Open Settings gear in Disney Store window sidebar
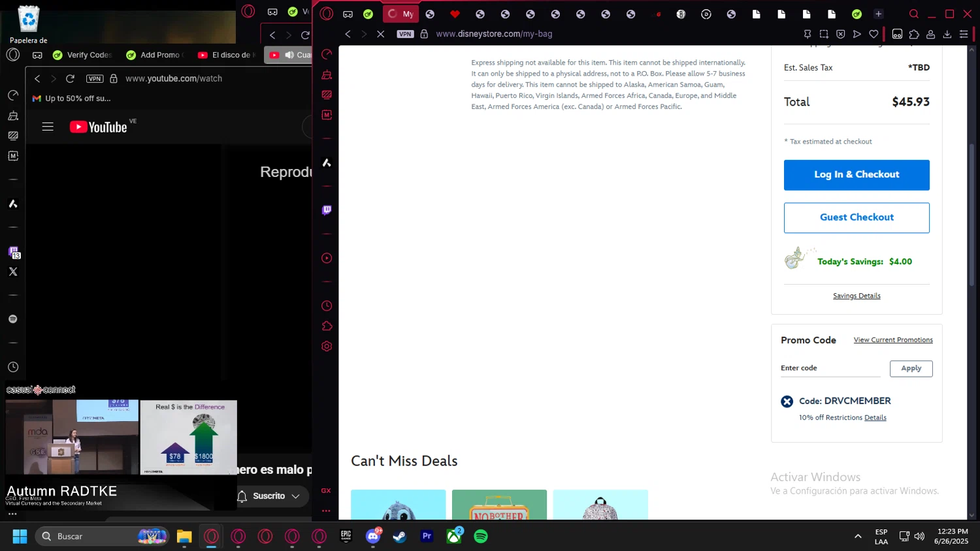 327,346
